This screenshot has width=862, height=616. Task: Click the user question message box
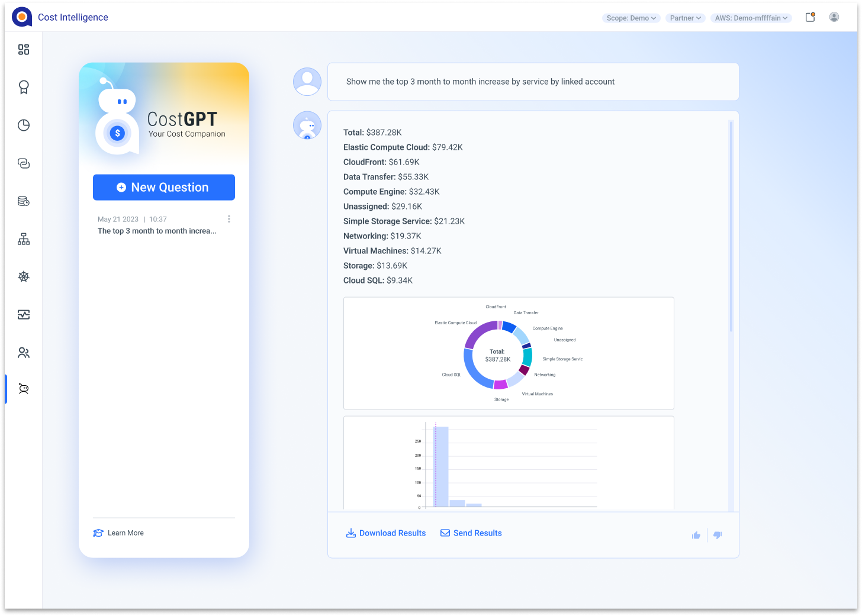[533, 82]
